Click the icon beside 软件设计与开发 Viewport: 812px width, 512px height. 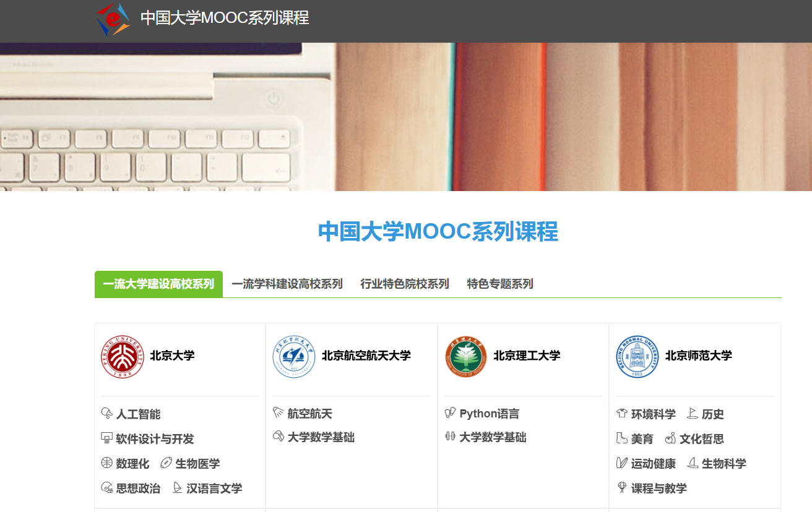coord(106,438)
